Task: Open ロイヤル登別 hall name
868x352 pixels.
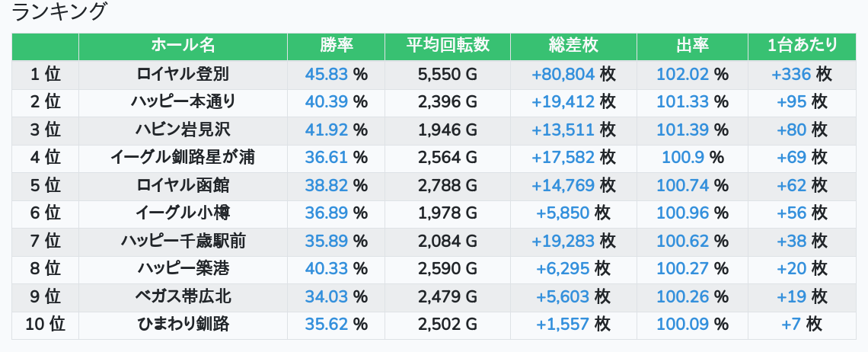Action: (x=183, y=74)
